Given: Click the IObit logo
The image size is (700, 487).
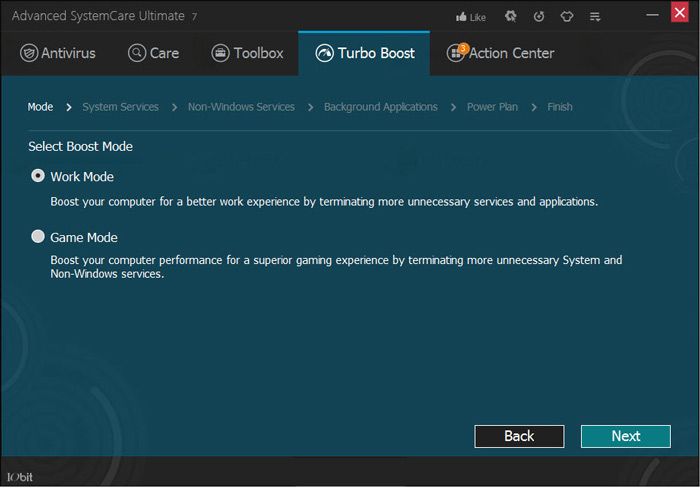Looking at the screenshot, I should pyautogui.click(x=20, y=477).
